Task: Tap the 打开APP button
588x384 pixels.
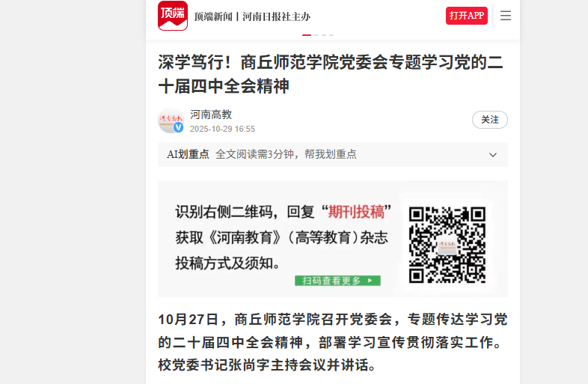Action: coord(467,16)
